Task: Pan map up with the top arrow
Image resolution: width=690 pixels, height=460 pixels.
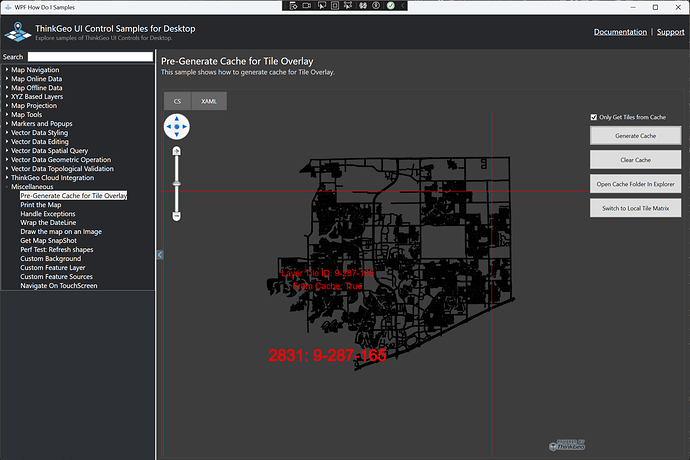Action: pos(176,118)
